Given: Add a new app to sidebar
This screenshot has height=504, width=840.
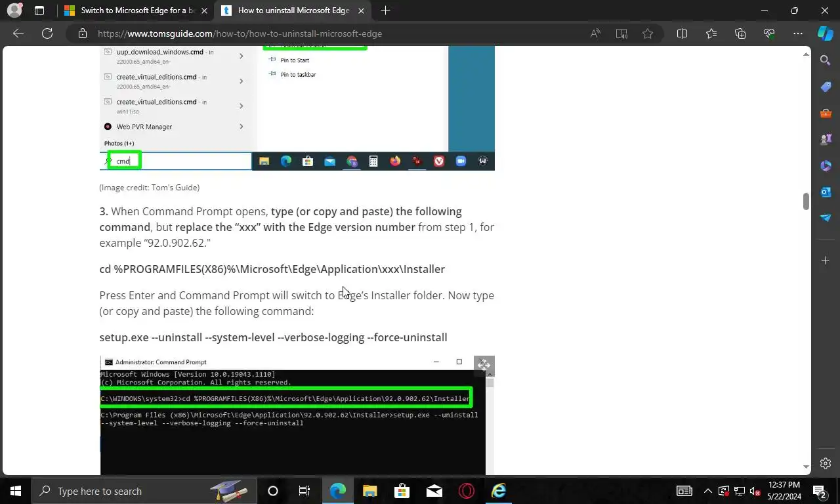Looking at the screenshot, I should pyautogui.click(x=826, y=261).
